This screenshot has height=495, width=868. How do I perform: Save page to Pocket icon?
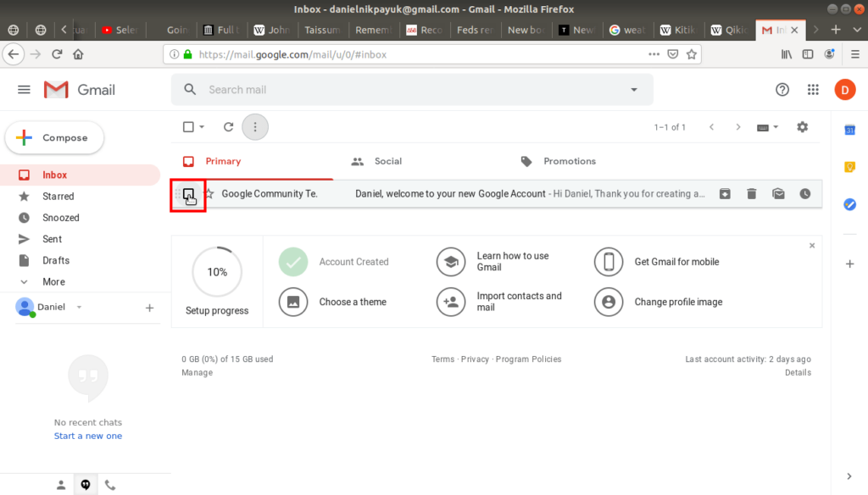point(672,54)
